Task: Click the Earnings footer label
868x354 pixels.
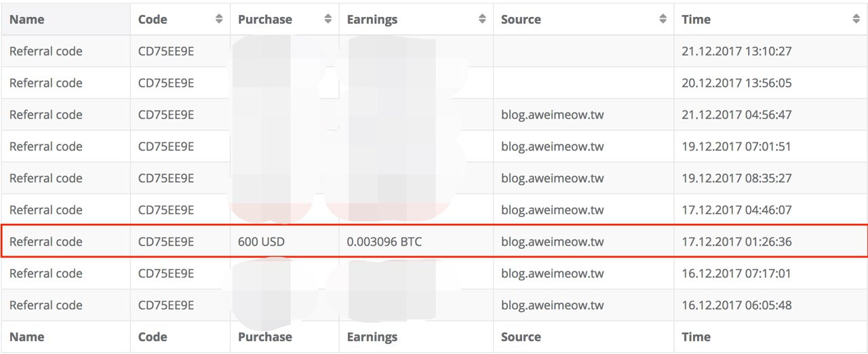Action: [372, 337]
